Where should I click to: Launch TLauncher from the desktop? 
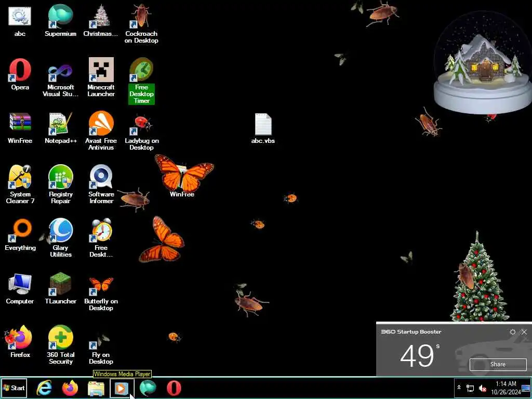coord(60,288)
